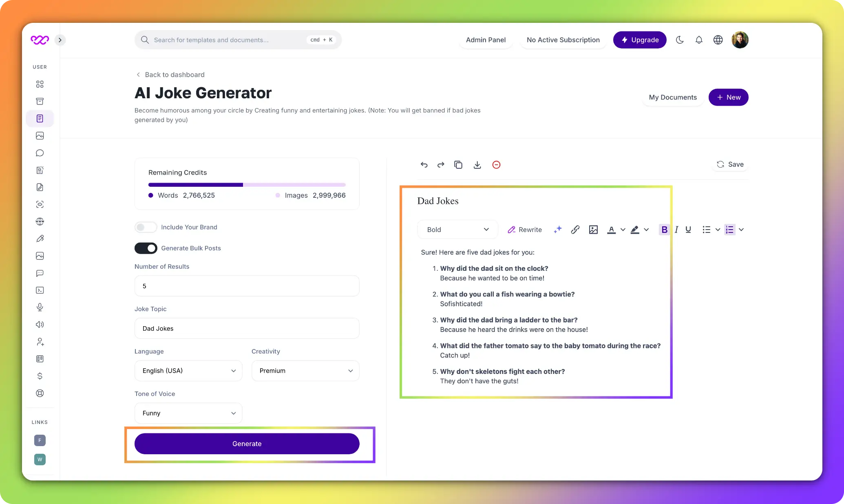Open the Admin Panel menu
This screenshot has width=844, height=504.
point(485,40)
